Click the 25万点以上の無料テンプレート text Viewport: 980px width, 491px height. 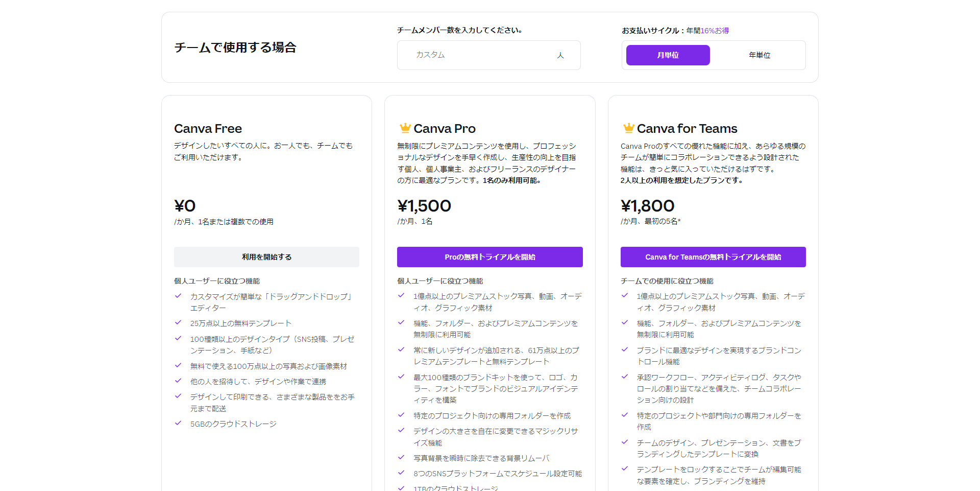[241, 323]
